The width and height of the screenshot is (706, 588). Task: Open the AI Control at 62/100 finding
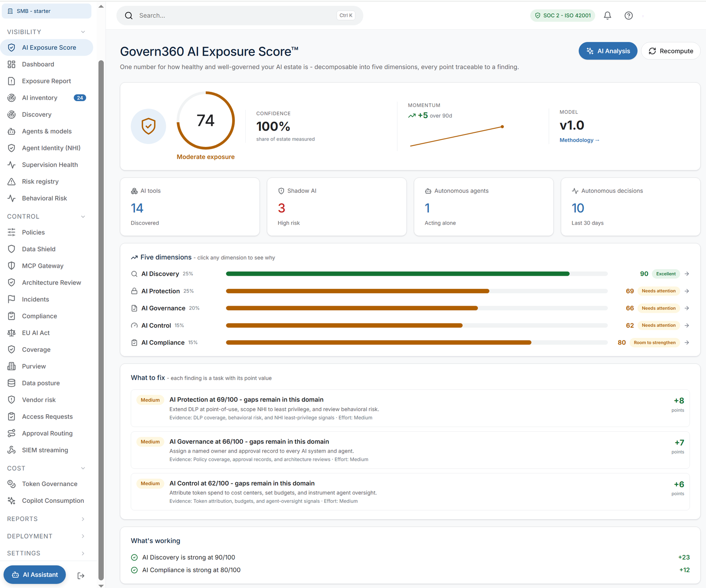coord(410,492)
